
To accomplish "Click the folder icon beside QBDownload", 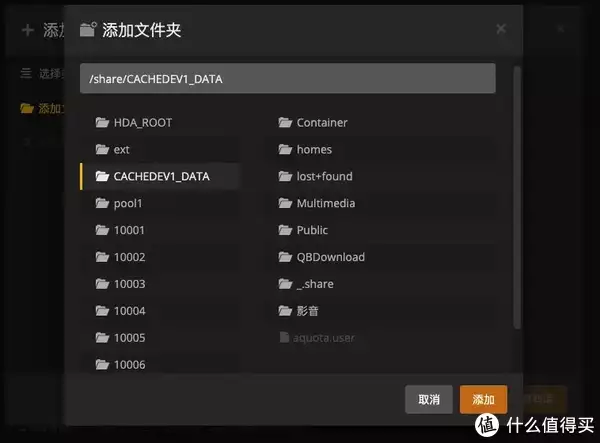I will coord(285,257).
